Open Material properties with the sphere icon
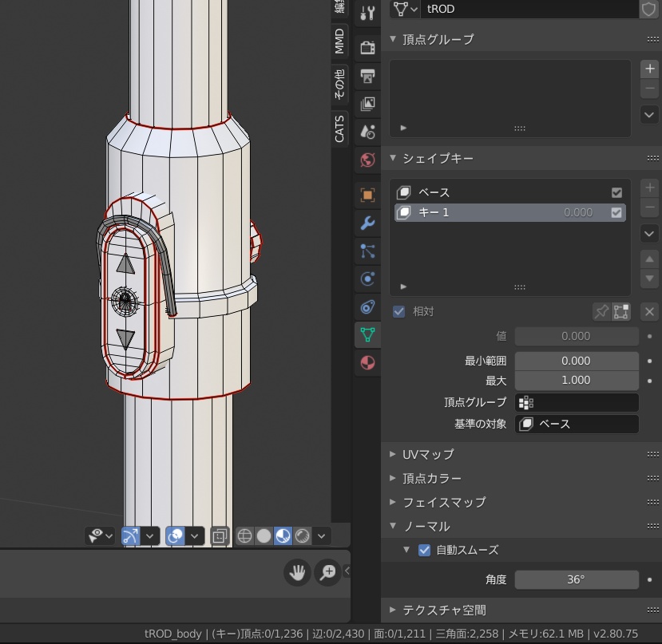The image size is (662, 644). point(367,363)
